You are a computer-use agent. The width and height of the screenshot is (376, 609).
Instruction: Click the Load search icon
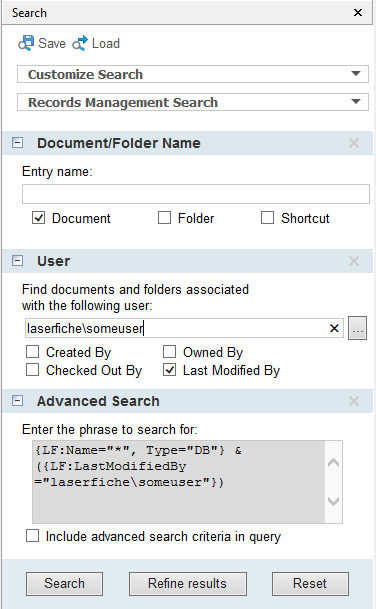[80, 44]
